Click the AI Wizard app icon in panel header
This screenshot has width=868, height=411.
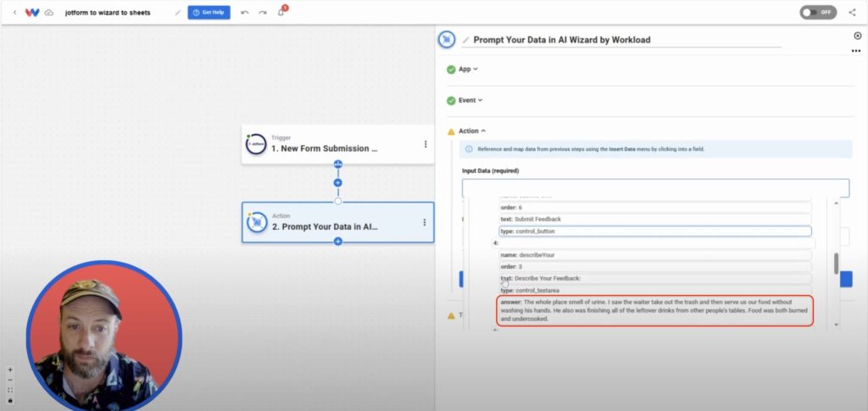(x=447, y=39)
